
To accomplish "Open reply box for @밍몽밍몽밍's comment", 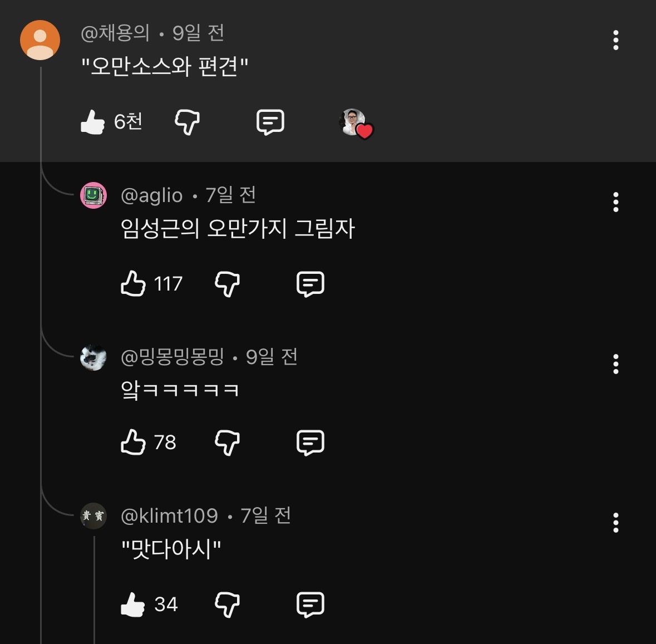I will pyautogui.click(x=311, y=443).
